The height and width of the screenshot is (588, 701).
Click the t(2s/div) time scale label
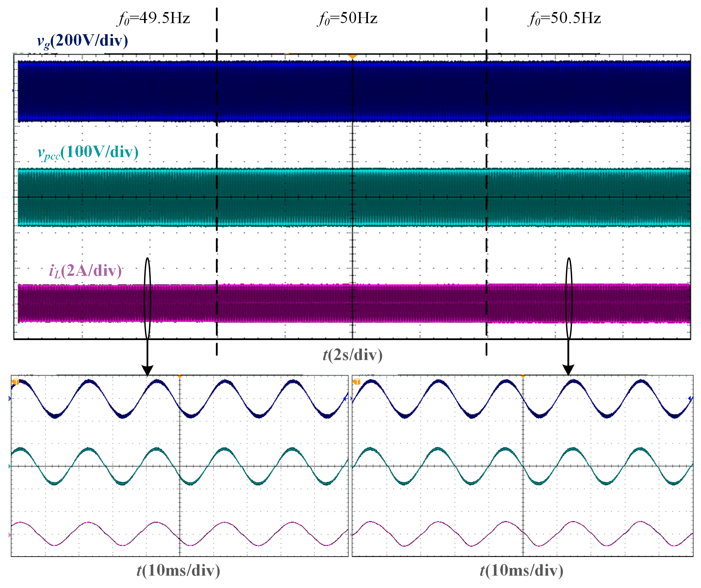[x=352, y=355]
